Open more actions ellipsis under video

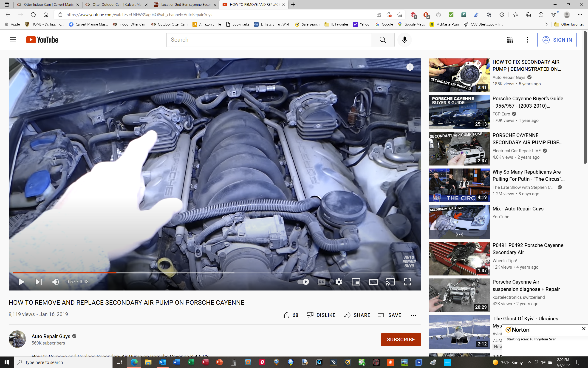point(413,315)
